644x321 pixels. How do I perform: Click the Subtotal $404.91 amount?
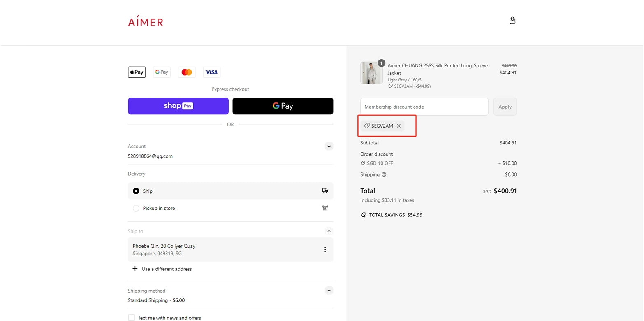click(508, 143)
